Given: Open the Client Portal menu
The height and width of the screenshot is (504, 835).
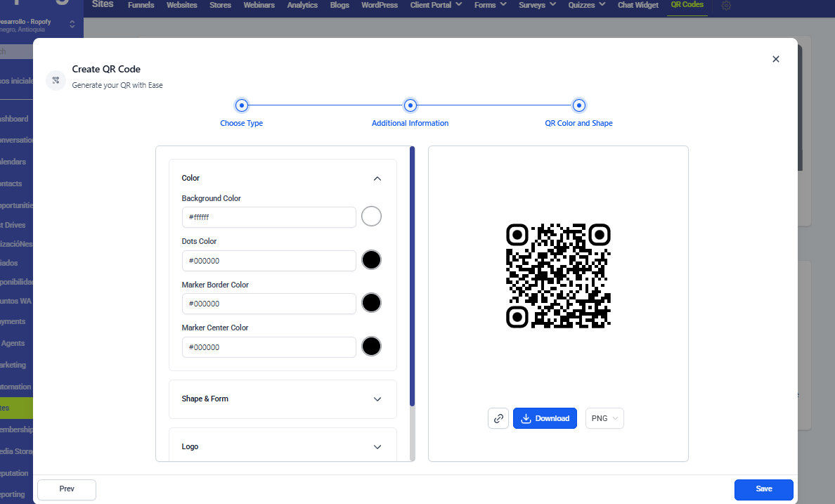Looking at the screenshot, I should (x=436, y=6).
